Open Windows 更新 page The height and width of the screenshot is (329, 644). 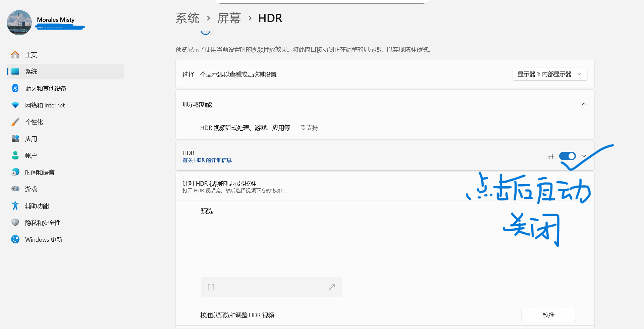pos(65,239)
